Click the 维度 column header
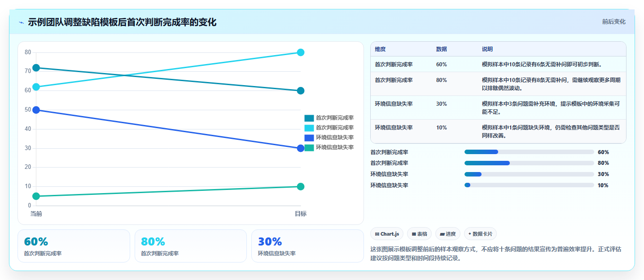 [380, 49]
